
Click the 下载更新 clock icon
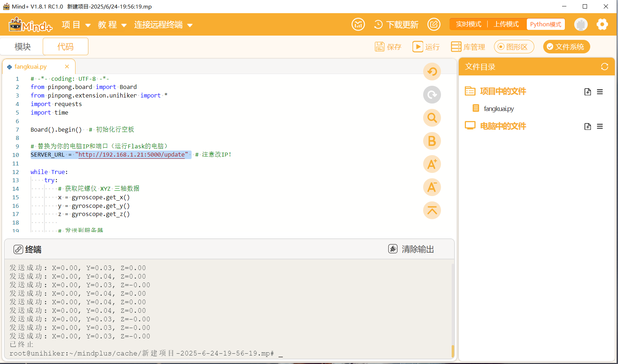(x=378, y=25)
